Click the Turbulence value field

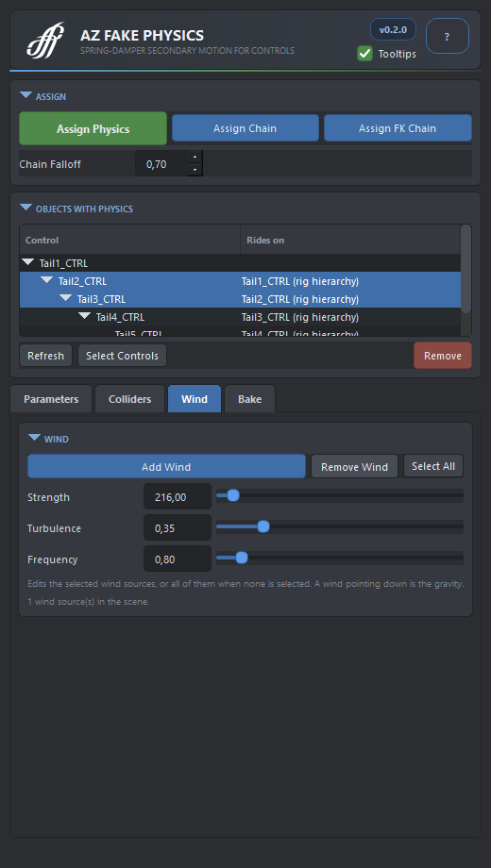point(178,527)
